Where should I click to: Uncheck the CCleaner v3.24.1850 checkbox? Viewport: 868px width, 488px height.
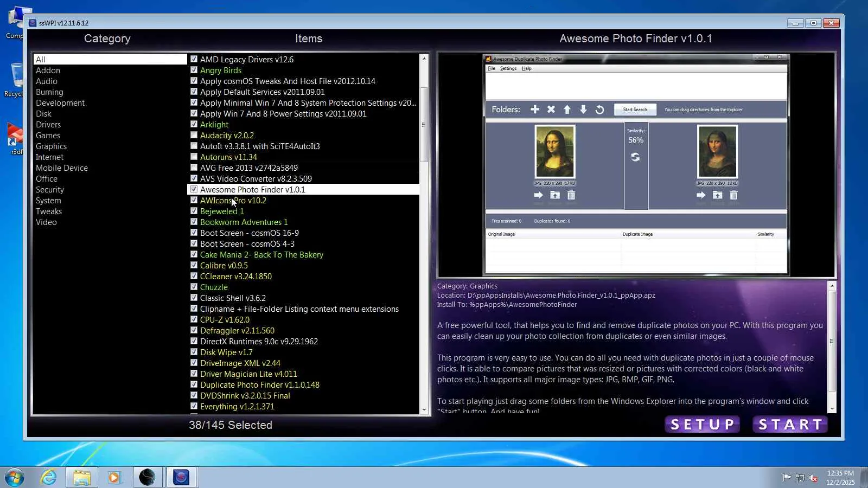tap(194, 276)
